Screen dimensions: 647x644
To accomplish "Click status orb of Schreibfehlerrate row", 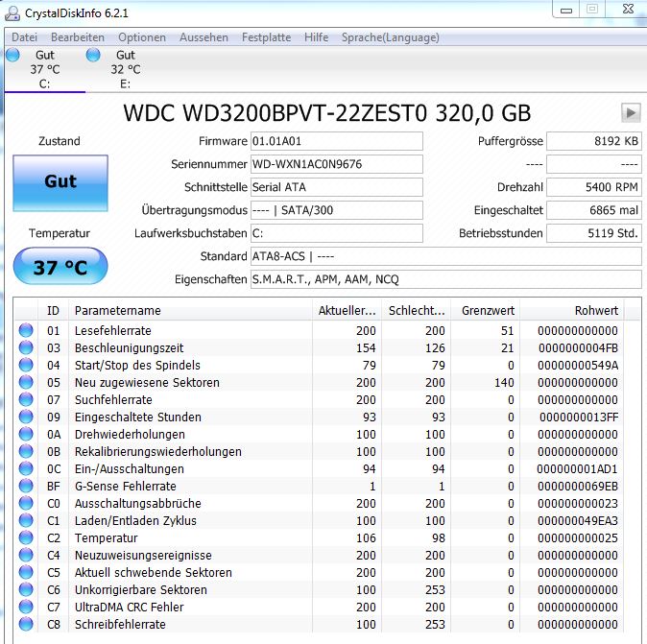I will pyautogui.click(x=26, y=624).
